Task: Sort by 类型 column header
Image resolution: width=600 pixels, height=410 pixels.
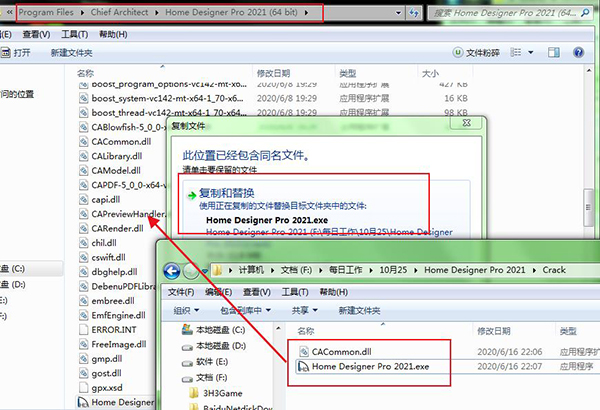Action: tap(347, 73)
